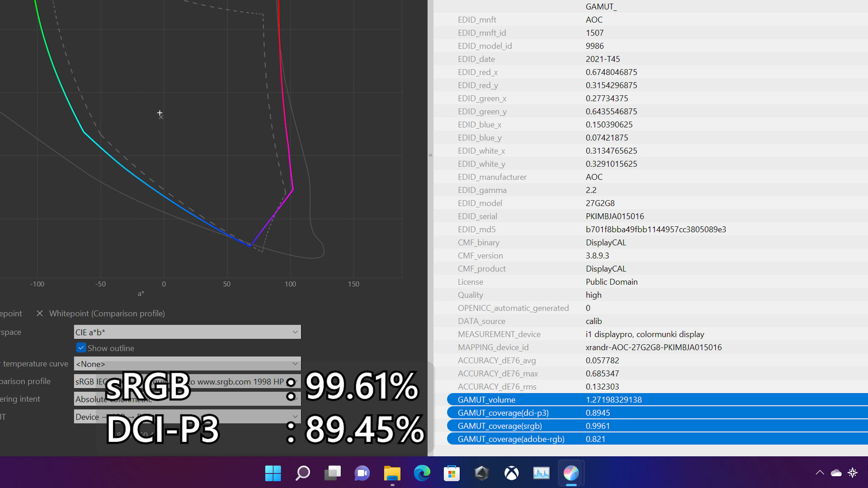Select the CMF_version row
The height and width of the screenshot is (488, 868).
pos(651,255)
